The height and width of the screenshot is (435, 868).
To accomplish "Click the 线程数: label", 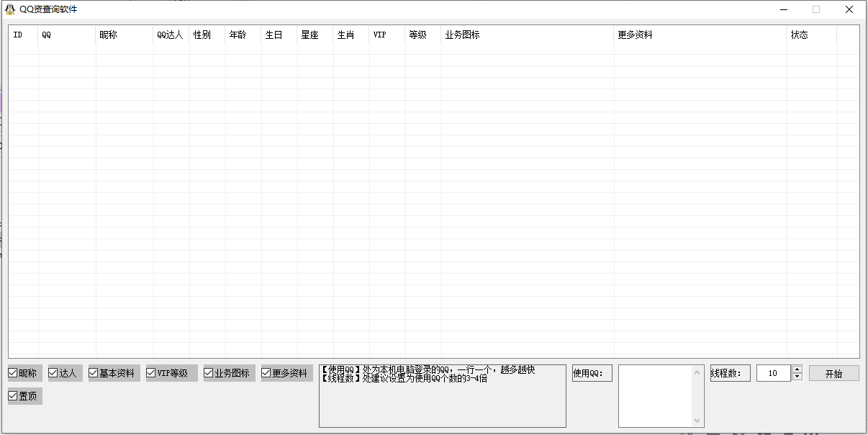I will pyautogui.click(x=731, y=373).
